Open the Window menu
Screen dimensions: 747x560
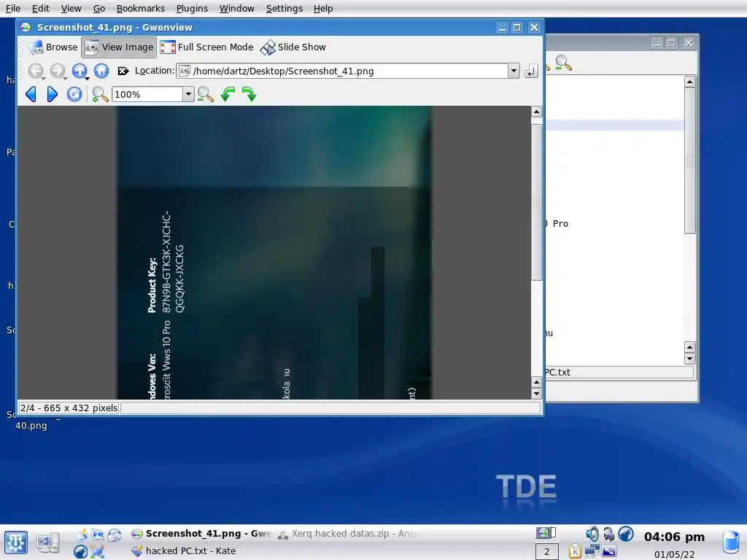click(237, 9)
